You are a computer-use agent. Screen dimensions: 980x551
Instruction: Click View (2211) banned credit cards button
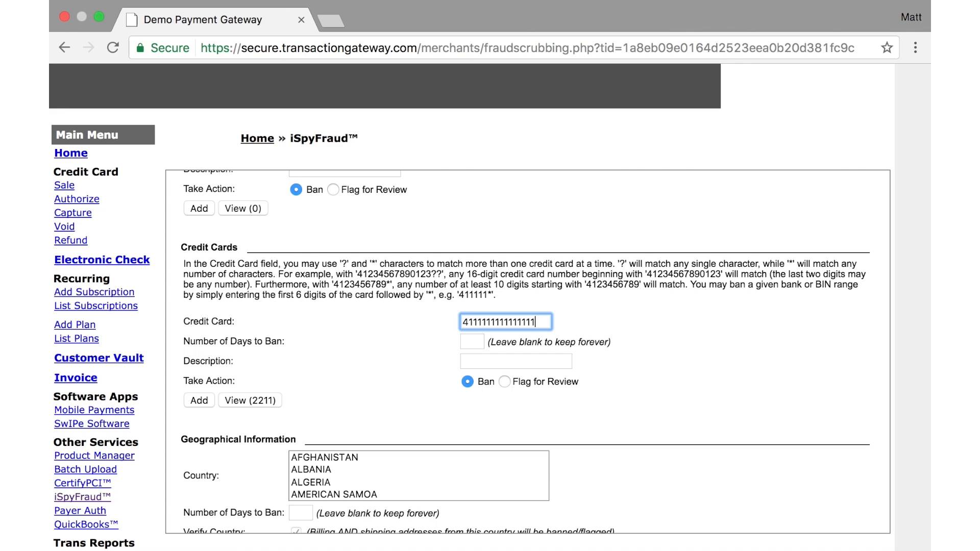click(x=250, y=400)
